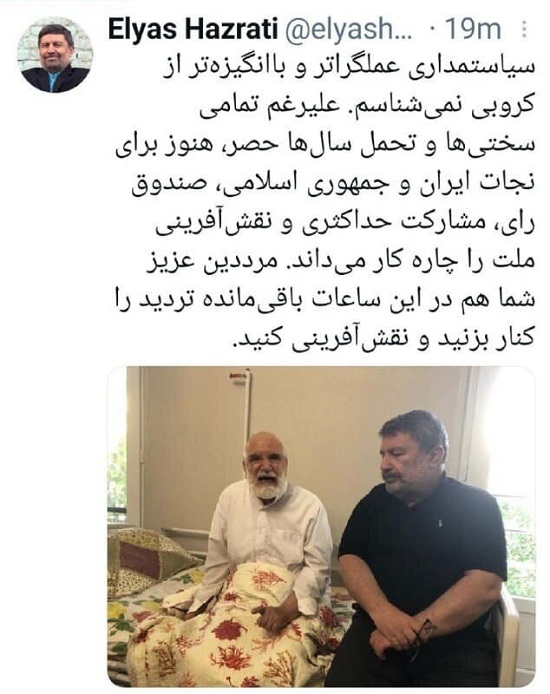Click the tweet line with ساعات باقی‌مانده
Viewport: 550px width, 694px height.
click(x=325, y=297)
